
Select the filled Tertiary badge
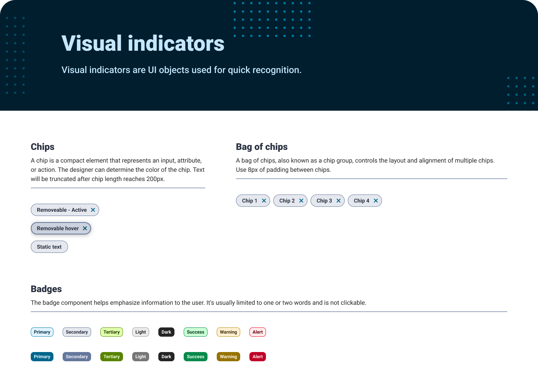coord(111,357)
